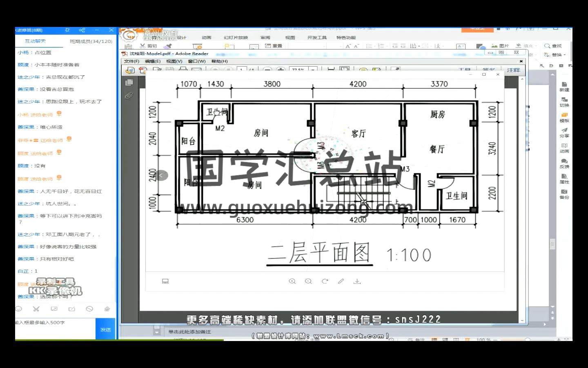The width and height of the screenshot is (588, 368).
Task: Click the pencil edit icon below the image
Action: coord(341,281)
